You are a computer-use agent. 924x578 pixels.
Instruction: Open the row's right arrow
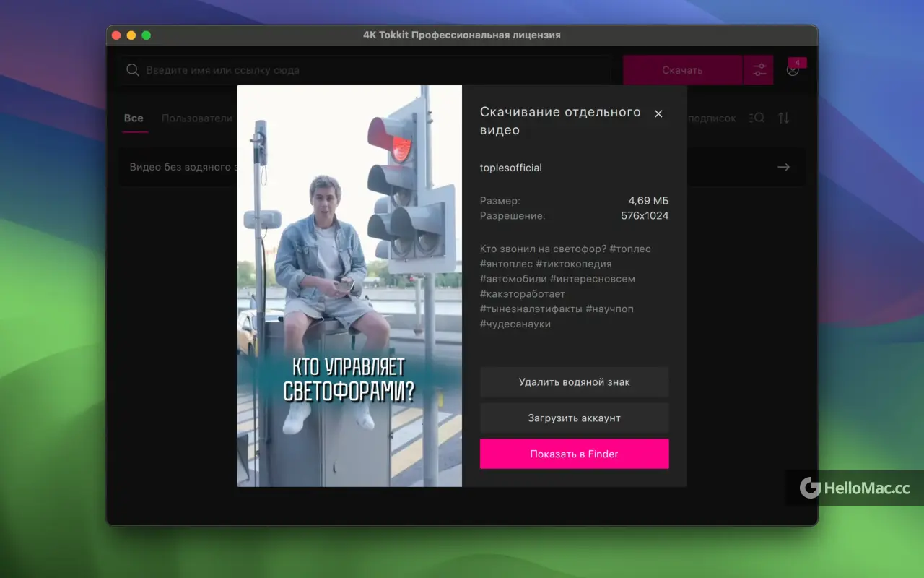click(x=783, y=167)
